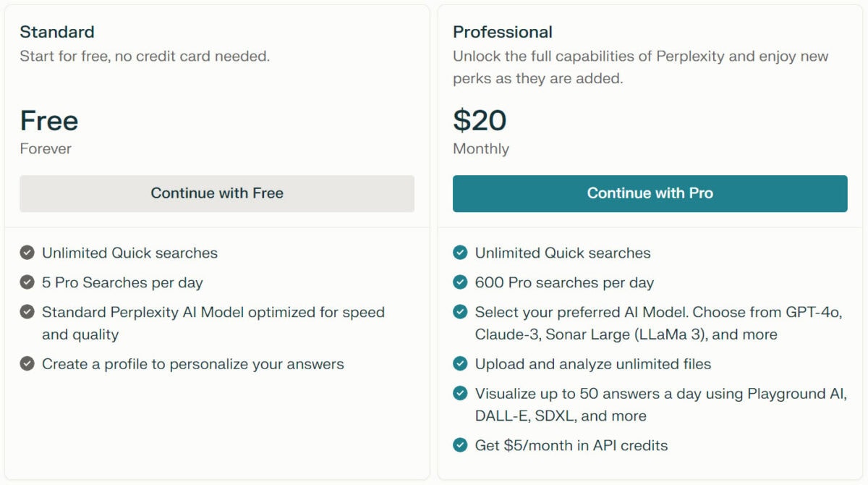
Task: Click the Continue with Pro button
Action: (x=650, y=193)
